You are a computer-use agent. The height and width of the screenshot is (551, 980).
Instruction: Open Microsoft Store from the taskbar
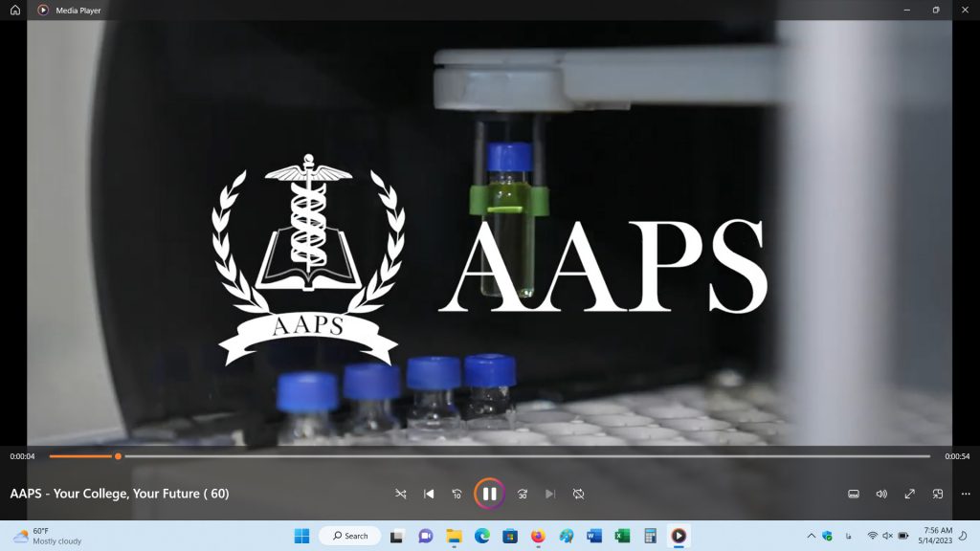[x=510, y=536]
